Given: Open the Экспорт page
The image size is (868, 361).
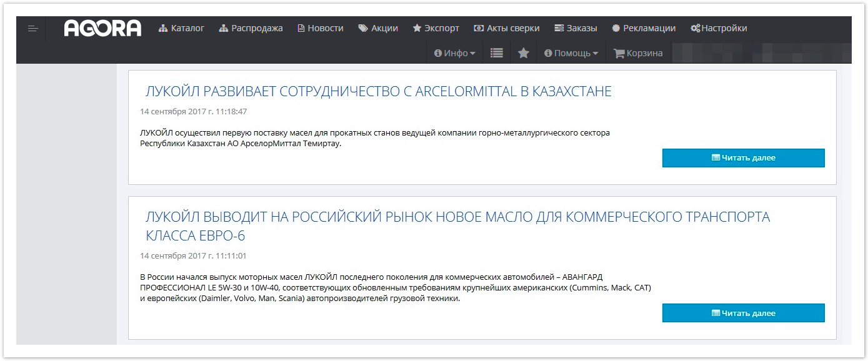Looking at the screenshot, I should 436,28.
